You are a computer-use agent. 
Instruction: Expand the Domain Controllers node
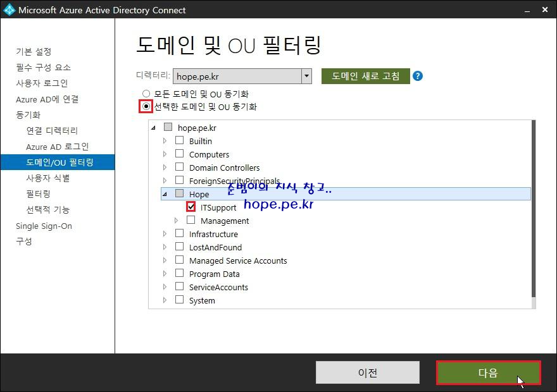pyautogui.click(x=165, y=168)
